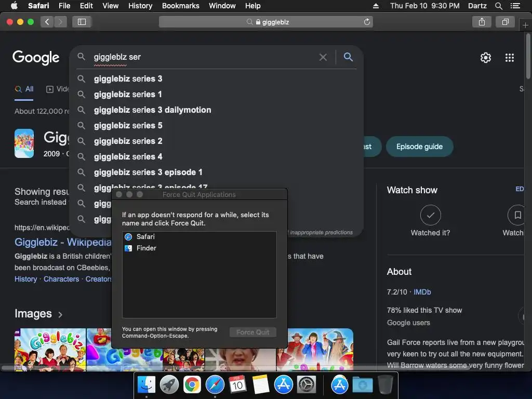This screenshot has width=532, height=399.
Task: Open Spotlight search in menu bar
Action: pos(498,6)
